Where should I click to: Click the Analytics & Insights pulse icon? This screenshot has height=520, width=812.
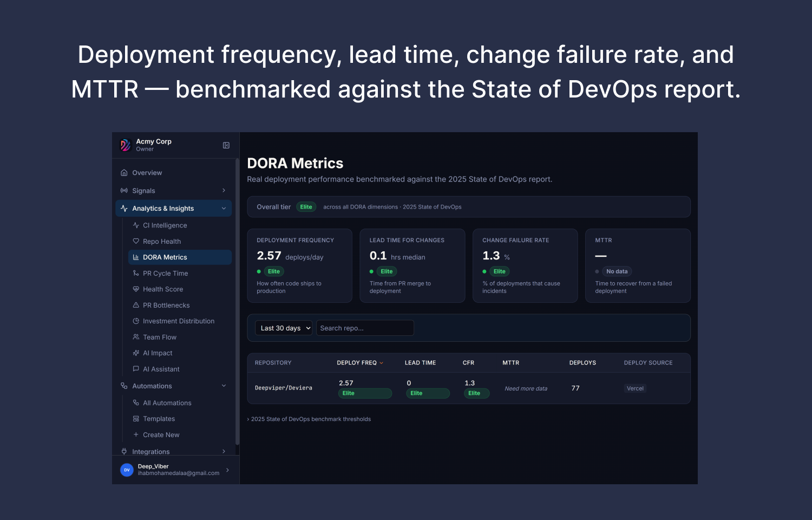pyautogui.click(x=124, y=209)
